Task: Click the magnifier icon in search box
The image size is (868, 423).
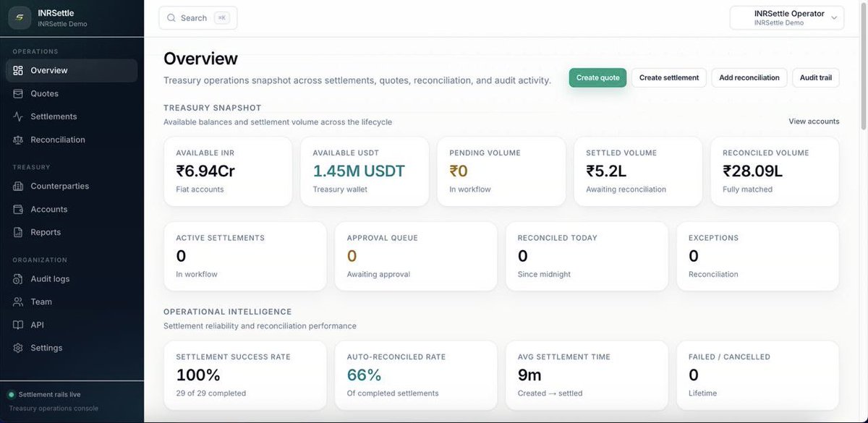Action: click(171, 18)
